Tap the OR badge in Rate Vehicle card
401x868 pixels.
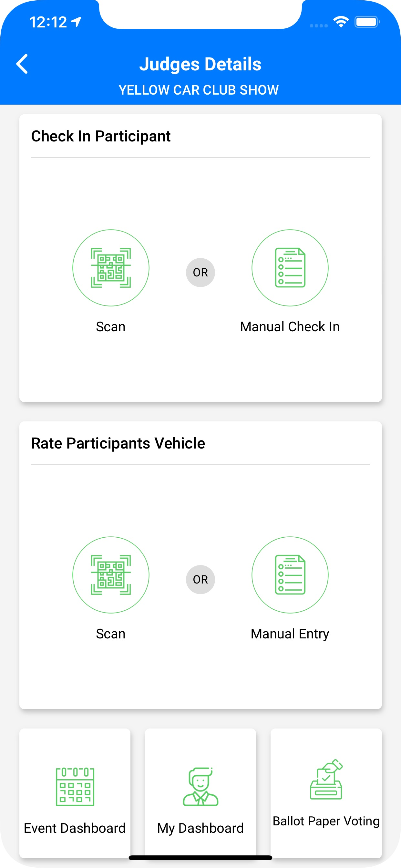point(200,580)
